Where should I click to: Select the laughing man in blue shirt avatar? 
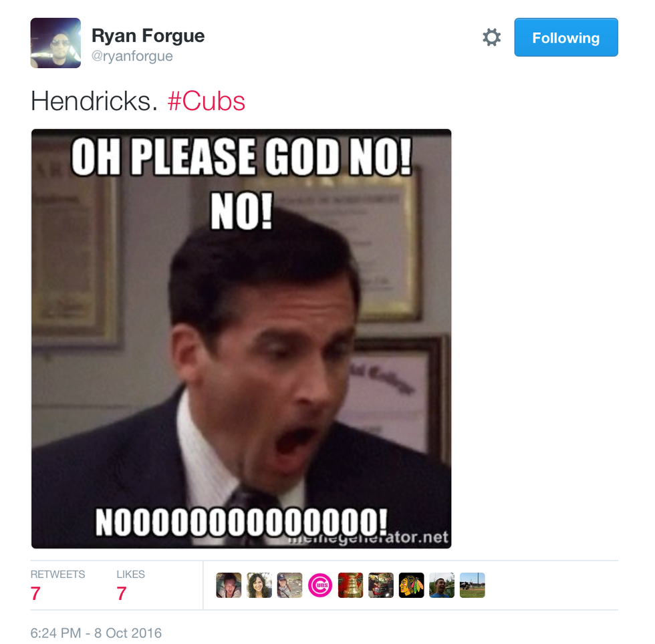click(442, 585)
